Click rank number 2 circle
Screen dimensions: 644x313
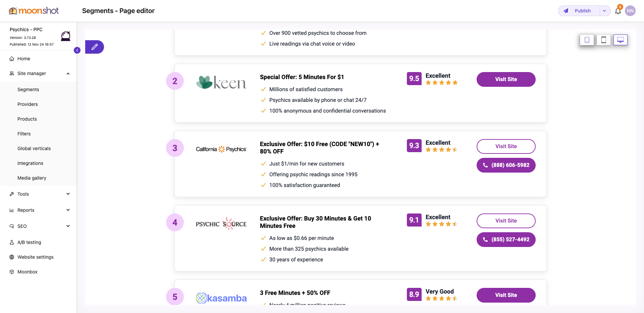[175, 81]
